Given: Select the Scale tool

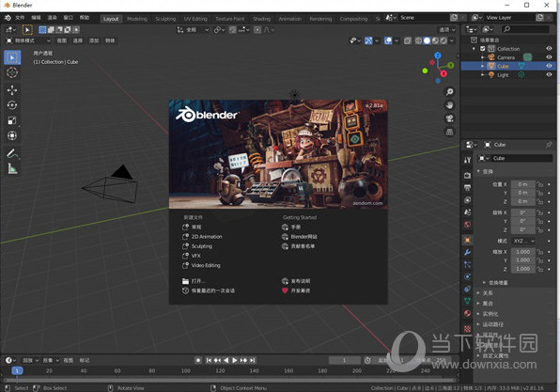Looking at the screenshot, I should coord(12,120).
